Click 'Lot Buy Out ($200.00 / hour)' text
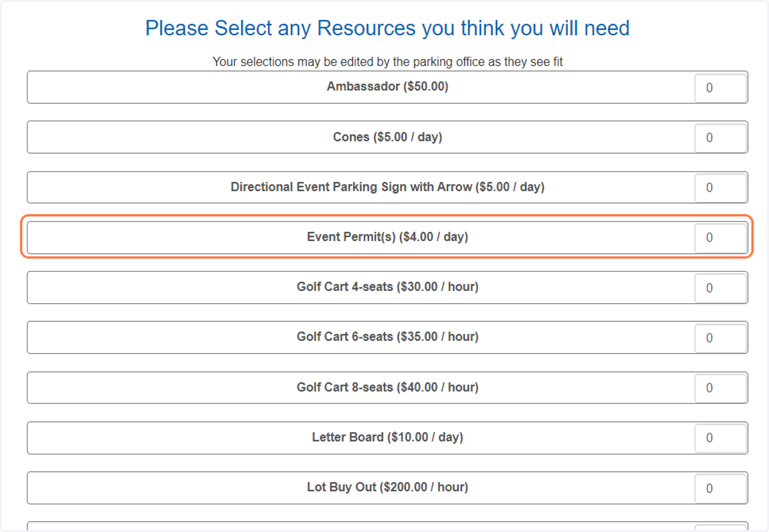This screenshot has height=532, width=769. point(388,487)
